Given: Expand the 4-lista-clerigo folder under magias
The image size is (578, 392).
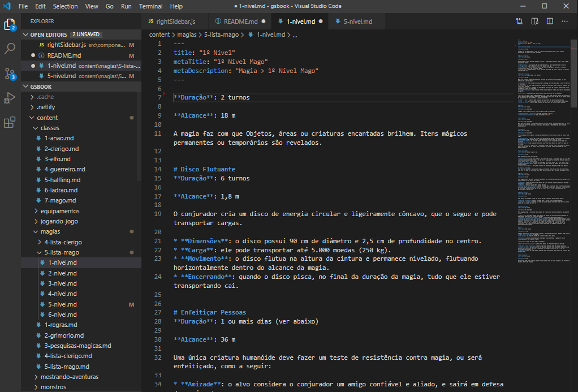Looking at the screenshot, I should [x=62, y=242].
